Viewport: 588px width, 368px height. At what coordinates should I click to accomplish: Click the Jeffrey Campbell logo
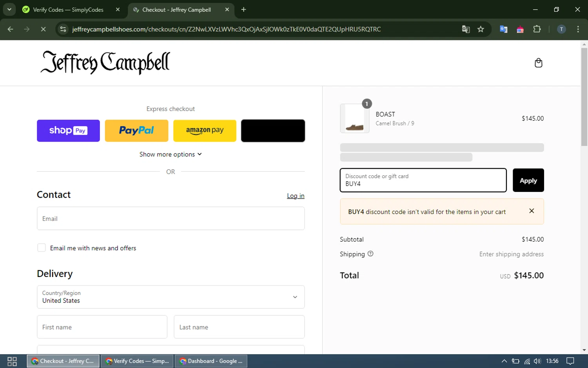105,62
